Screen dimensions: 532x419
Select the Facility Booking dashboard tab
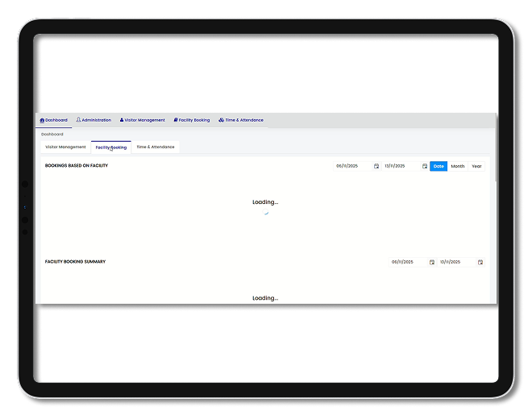click(111, 147)
